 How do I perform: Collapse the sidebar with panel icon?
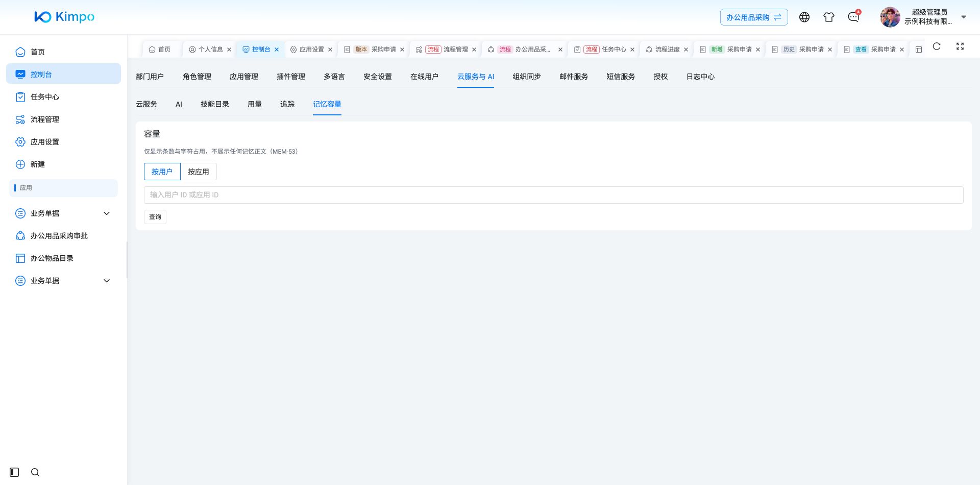coord(14,472)
